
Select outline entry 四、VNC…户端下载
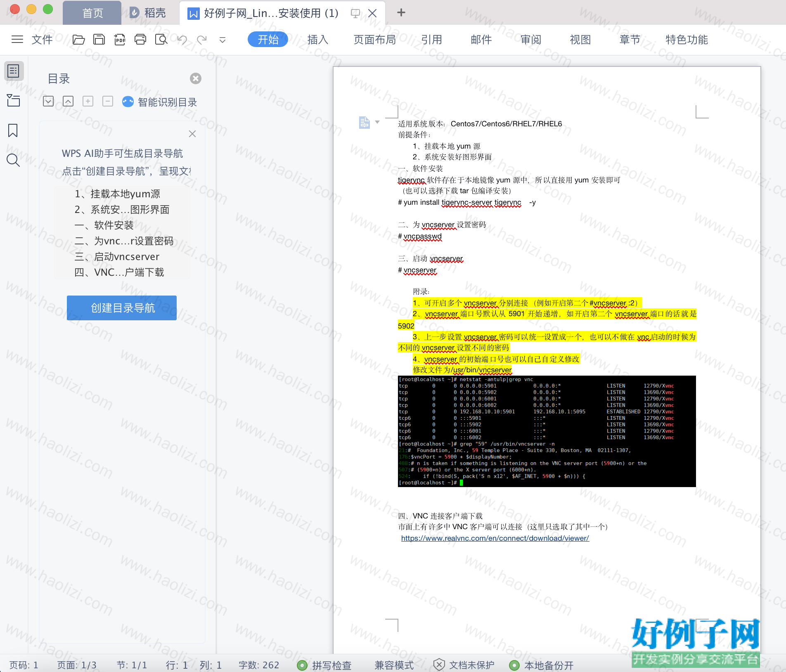[119, 272]
